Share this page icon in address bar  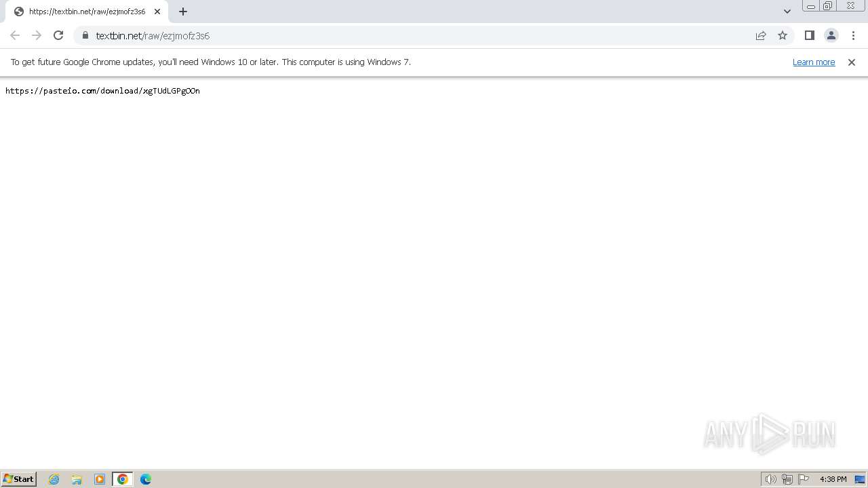(x=761, y=35)
